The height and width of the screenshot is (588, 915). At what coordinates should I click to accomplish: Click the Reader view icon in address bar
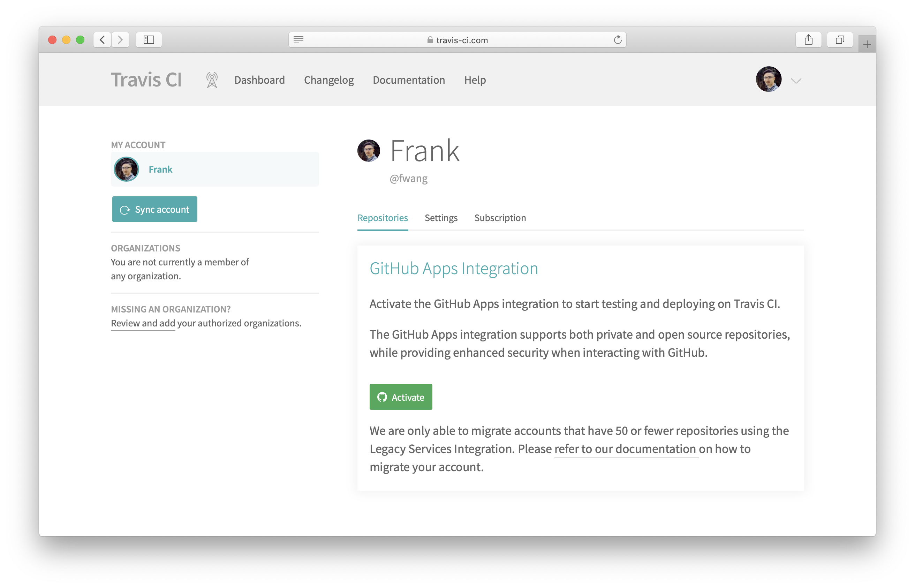point(298,40)
